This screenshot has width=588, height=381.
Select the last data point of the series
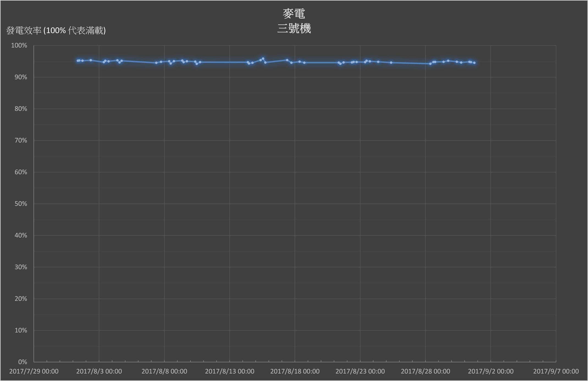[x=474, y=63]
